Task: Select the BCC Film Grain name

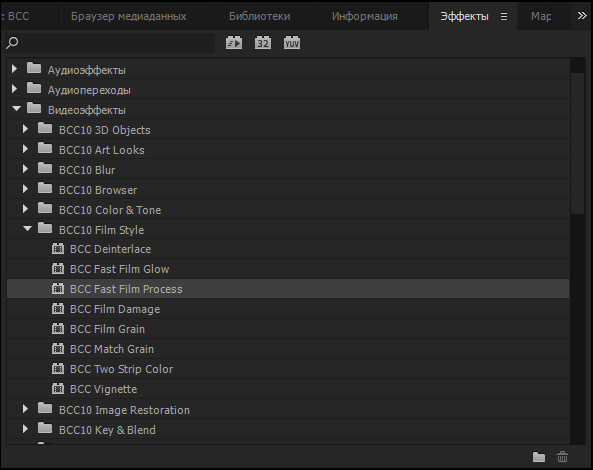Action: point(107,329)
